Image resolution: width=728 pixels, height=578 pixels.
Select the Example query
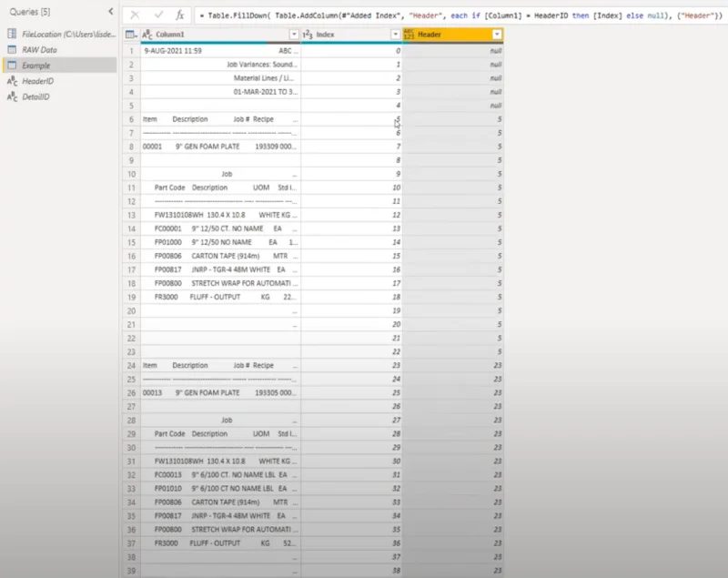[x=60, y=66]
